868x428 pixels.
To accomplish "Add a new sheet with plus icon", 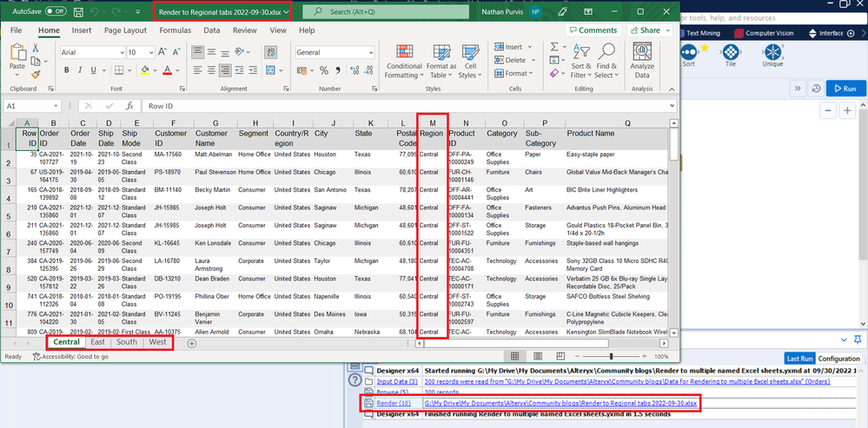I will (x=192, y=343).
